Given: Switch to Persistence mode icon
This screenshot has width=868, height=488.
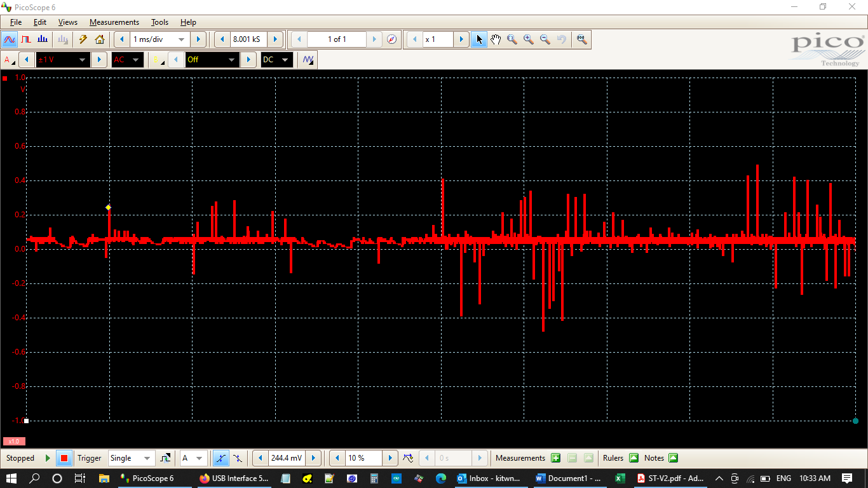Looking at the screenshot, I should [x=26, y=39].
